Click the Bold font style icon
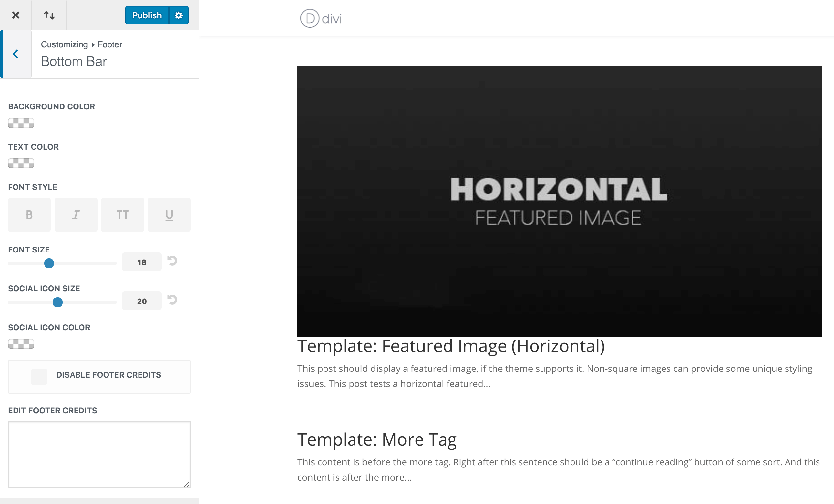Image resolution: width=834 pixels, height=504 pixels. pos(29,215)
